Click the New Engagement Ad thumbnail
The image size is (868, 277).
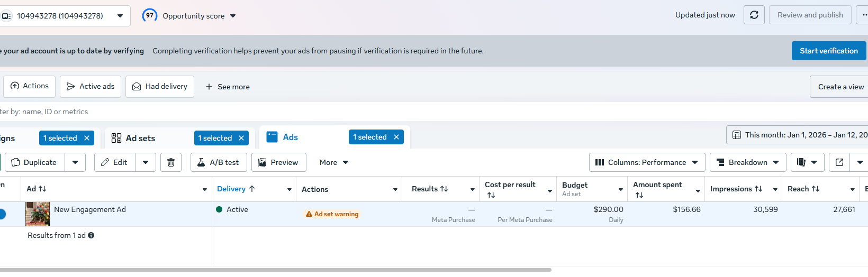pyautogui.click(x=38, y=214)
